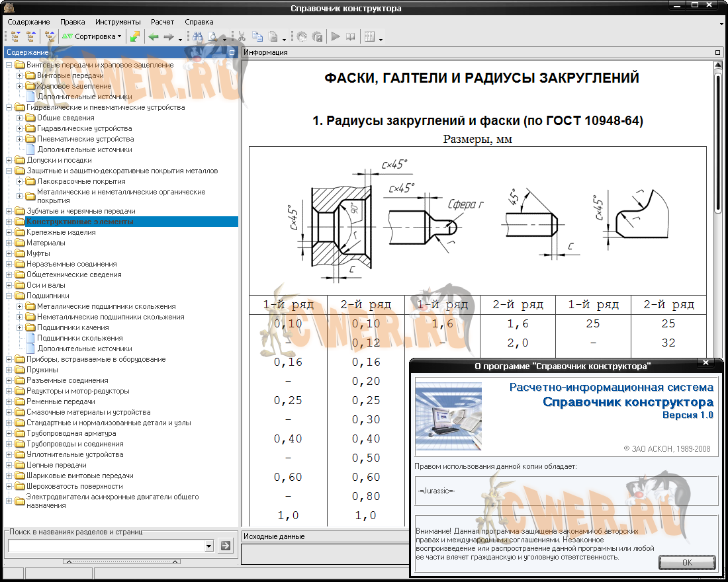Collapse the Подшипники tree node

click(x=9, y=296)
